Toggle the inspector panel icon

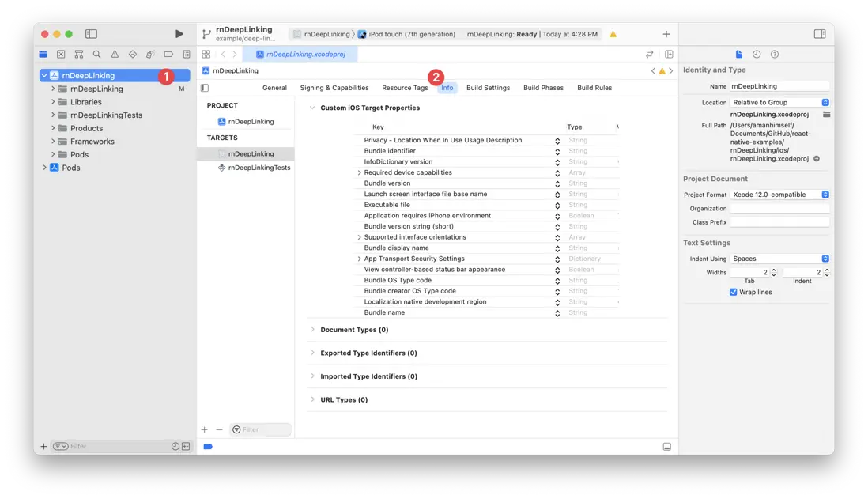820,34
